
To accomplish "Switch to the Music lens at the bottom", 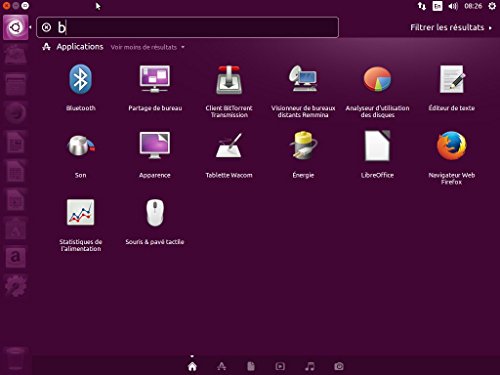I will (310, 366).
